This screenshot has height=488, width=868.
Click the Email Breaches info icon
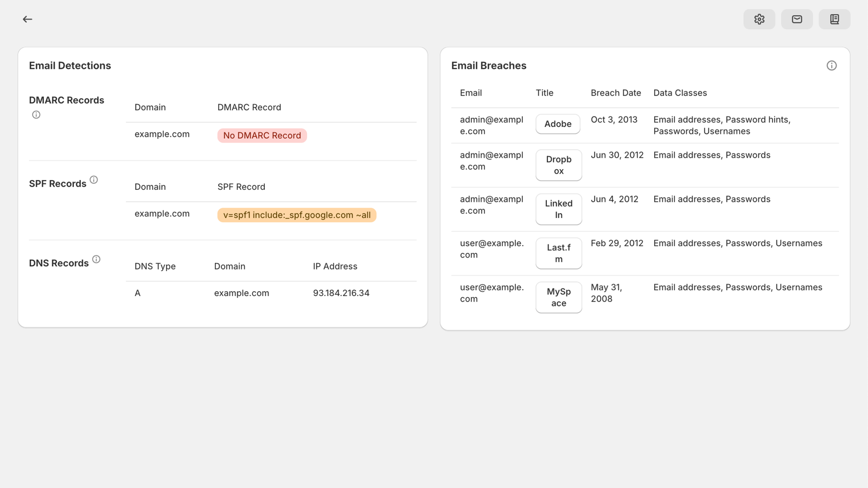pyautogui.click(x=831, y=66)
